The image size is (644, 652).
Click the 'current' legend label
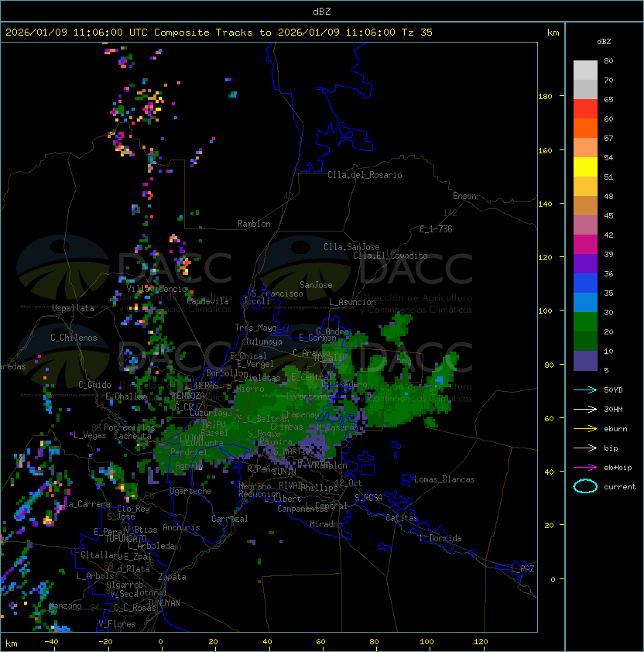tap(620, 487)
